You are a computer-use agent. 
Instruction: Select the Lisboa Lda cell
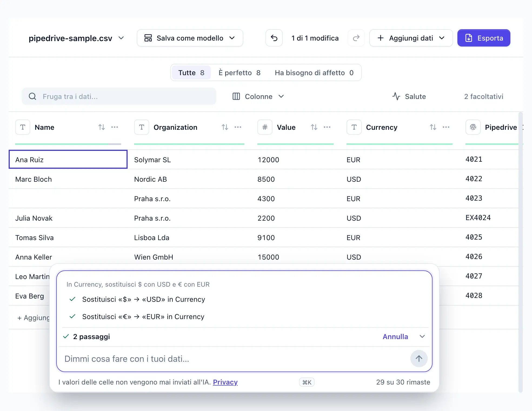189,237
